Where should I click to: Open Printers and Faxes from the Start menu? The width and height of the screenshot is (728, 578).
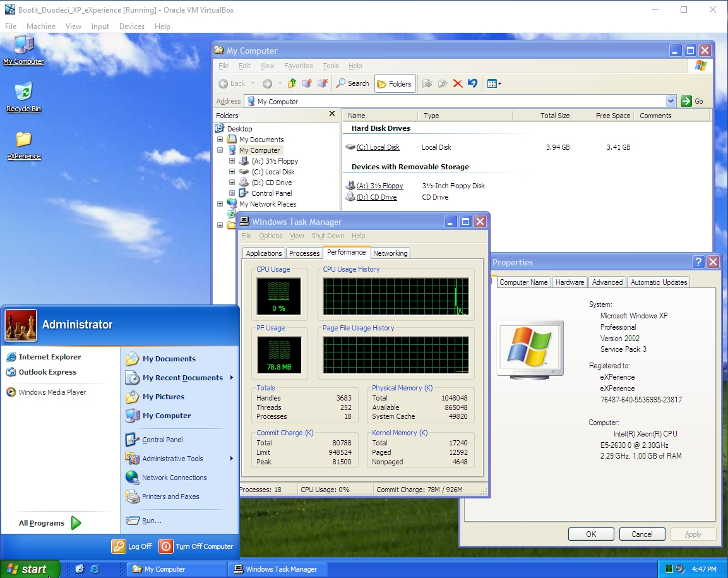tap(162, 497)
